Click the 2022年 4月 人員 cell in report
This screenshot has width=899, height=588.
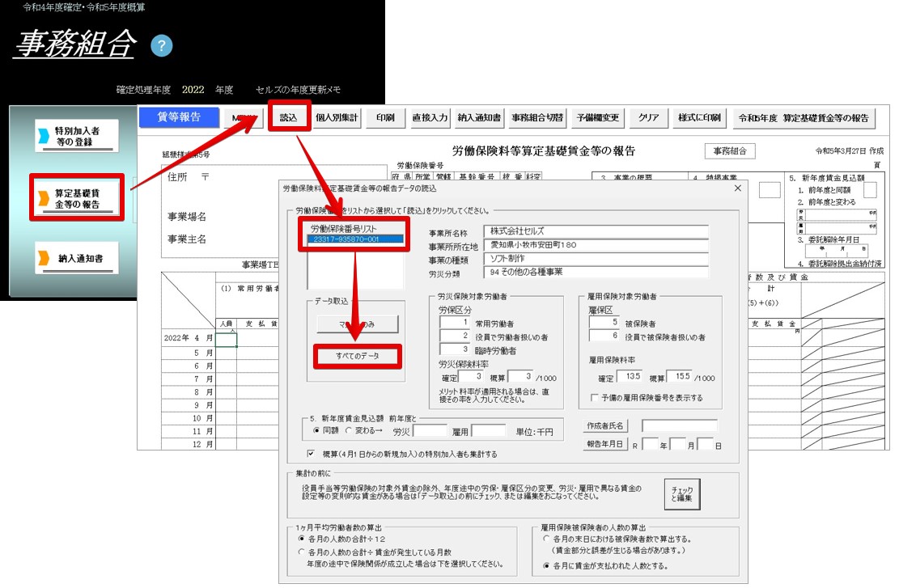(227, 340)
